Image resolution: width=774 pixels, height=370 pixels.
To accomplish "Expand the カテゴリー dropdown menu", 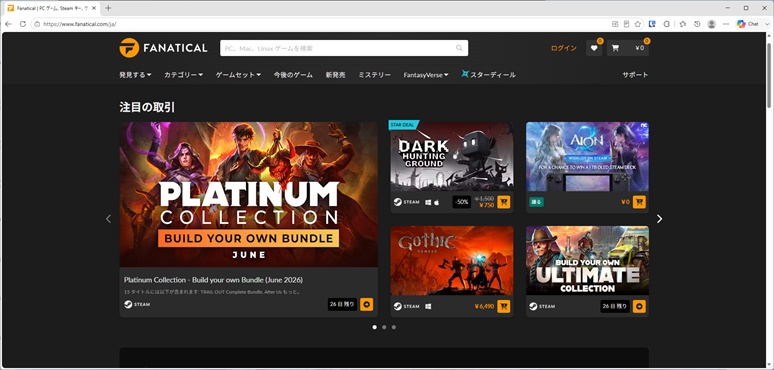I will 184,75.
